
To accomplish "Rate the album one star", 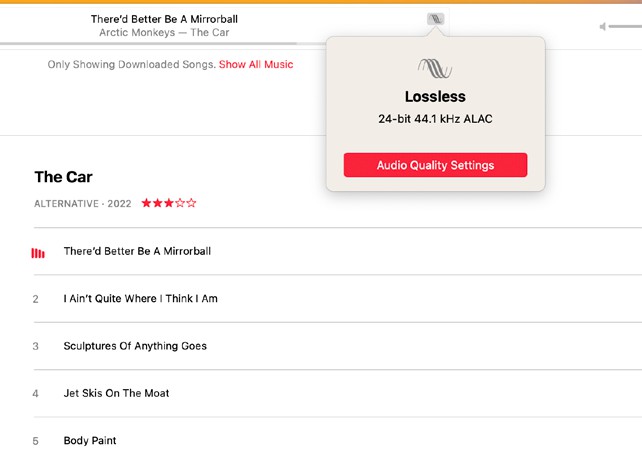I will tap(146, 203).
